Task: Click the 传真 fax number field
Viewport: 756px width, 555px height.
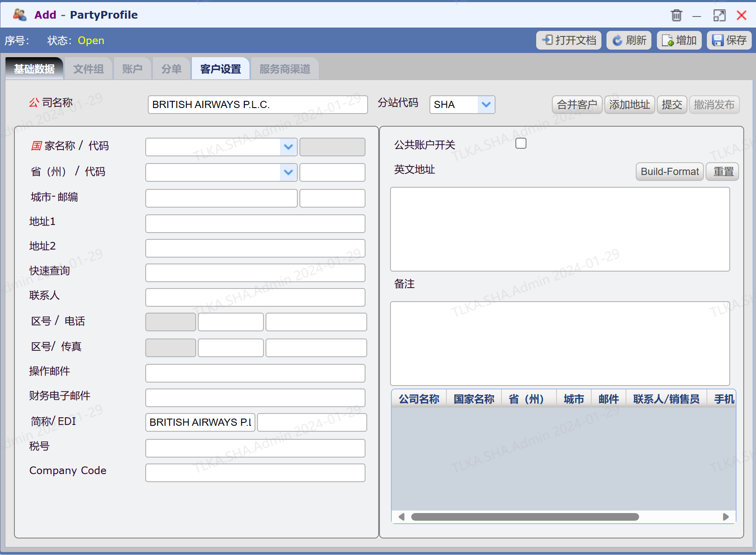Action: click(316, 348)
